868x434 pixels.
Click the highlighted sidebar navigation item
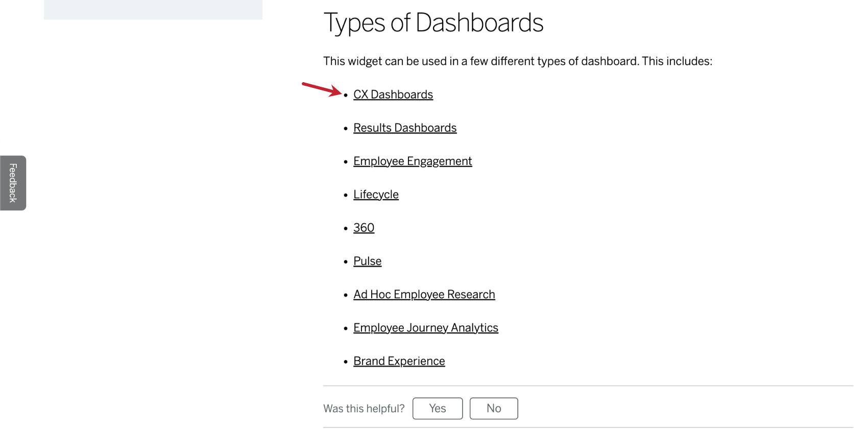[153, 9]
